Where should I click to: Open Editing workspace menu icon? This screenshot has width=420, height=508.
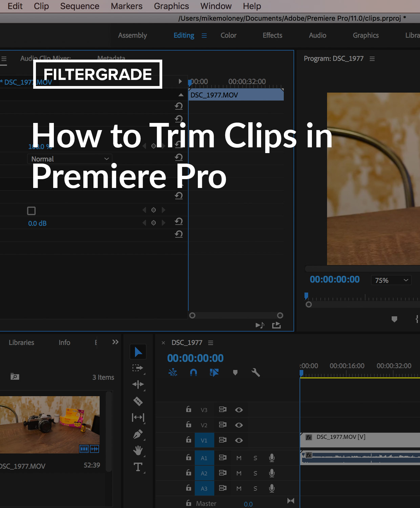(204, 36)
